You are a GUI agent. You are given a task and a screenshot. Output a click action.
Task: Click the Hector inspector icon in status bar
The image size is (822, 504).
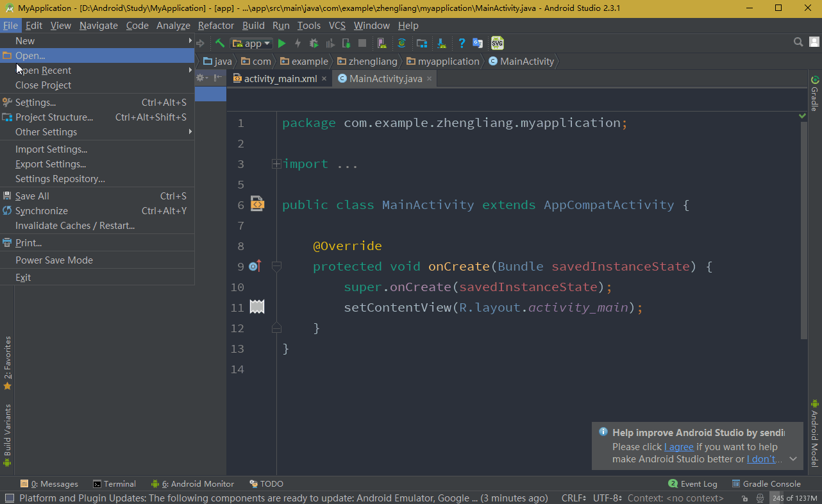tap(760, 498)
